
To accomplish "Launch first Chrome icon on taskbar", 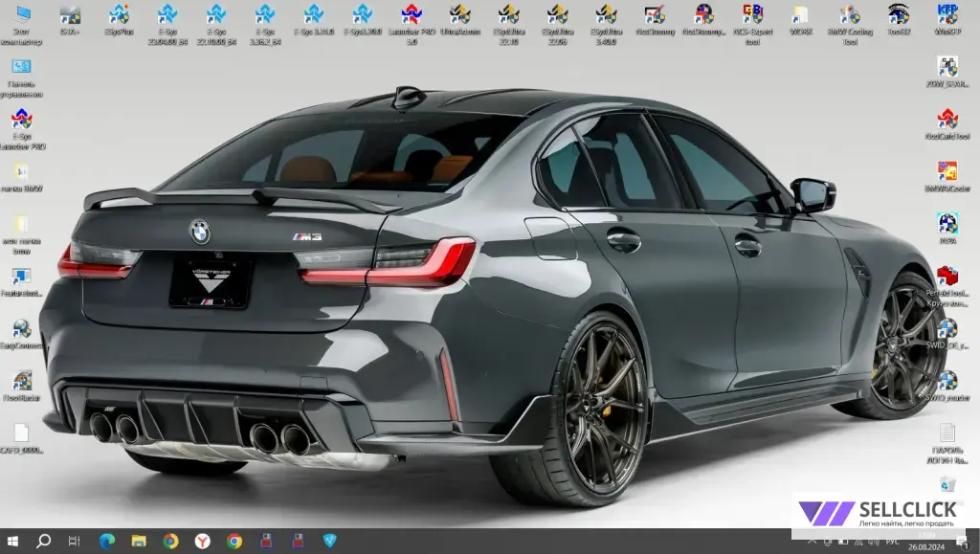I will 170,541.
